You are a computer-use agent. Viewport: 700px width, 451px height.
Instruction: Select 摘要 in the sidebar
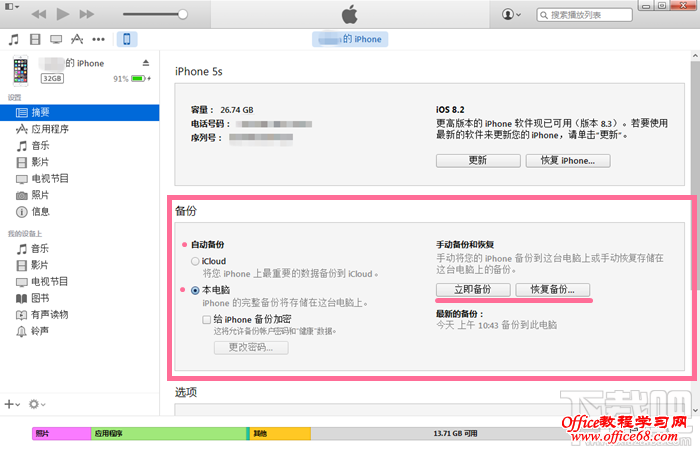coord(79,113)
